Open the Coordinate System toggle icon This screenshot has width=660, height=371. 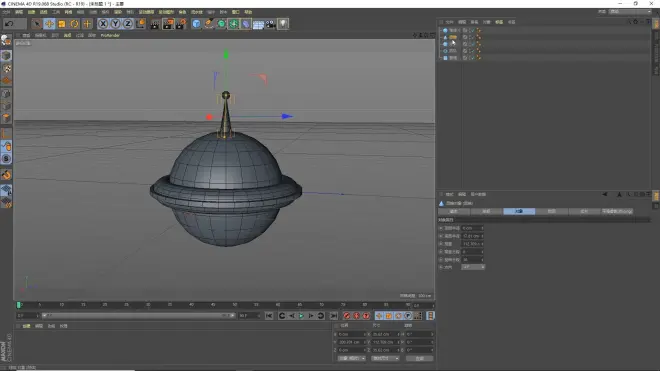tap(141, 24)
